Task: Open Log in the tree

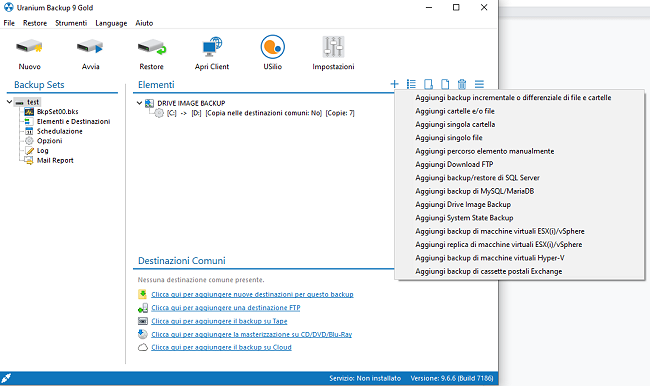Action: tap(42, 151)
